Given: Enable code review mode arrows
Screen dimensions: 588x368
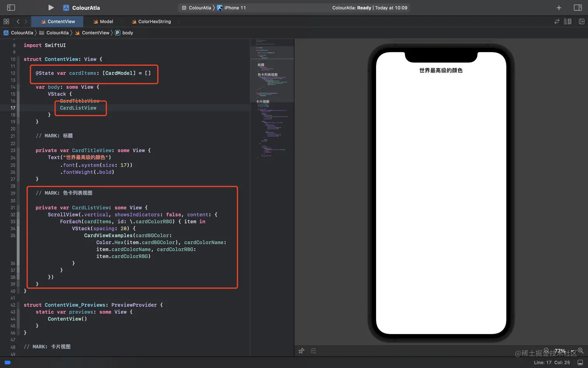Looking at the screenshot, I should [557, 21].
